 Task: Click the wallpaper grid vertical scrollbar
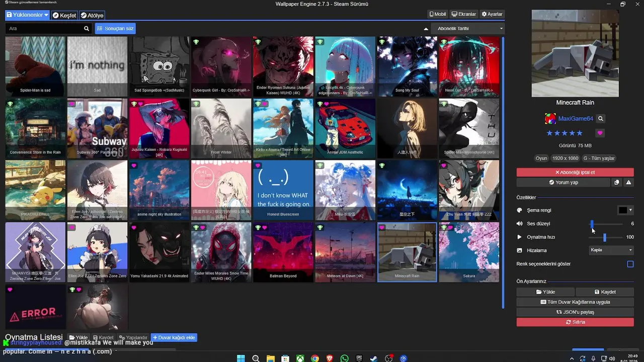click(x=503, y=172)
